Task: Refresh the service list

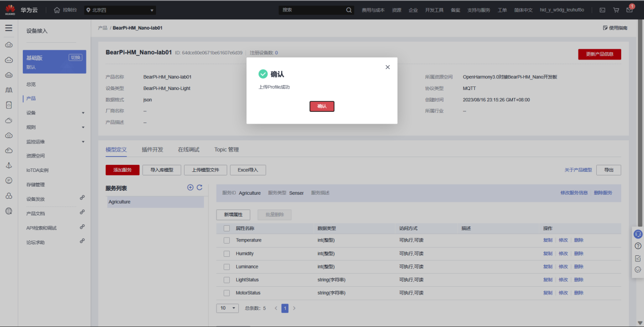Action: click(x=200, y=187)
